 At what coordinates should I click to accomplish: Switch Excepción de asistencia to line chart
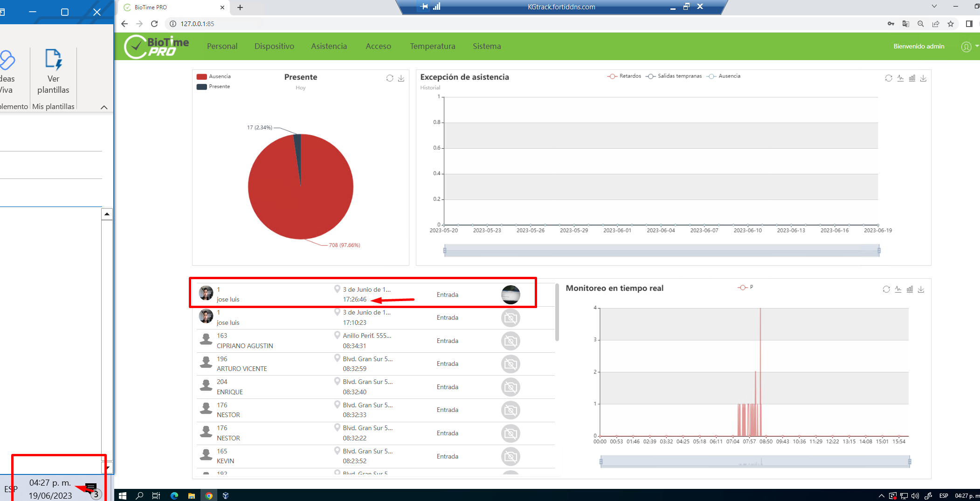point(900,78)
